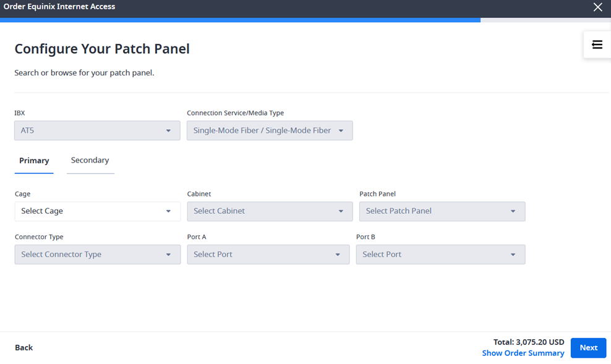Go Back to the previous step
The image size is (611, 364).
(23, 348)
